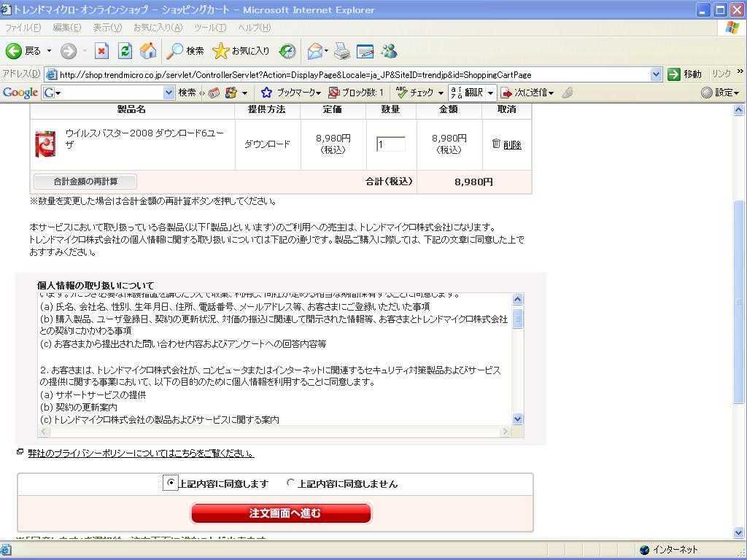Open the View (表示) menu
The image size is (747, 560).
[x=107, y=28]
